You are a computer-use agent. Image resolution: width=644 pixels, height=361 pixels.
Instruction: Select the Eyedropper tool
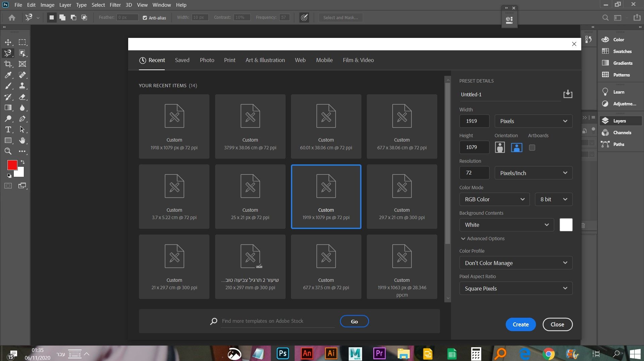pos(8,75)
